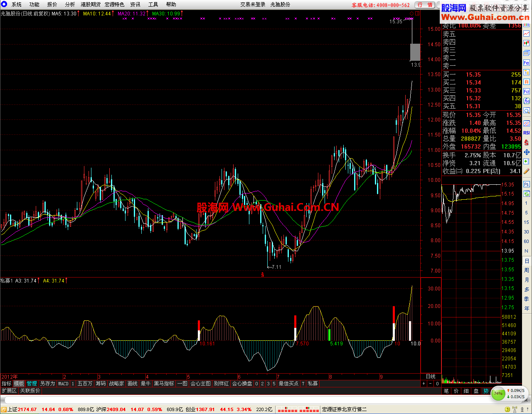Click the red $ marker below the chart
The image size is (532, 414).
(262, 275)
